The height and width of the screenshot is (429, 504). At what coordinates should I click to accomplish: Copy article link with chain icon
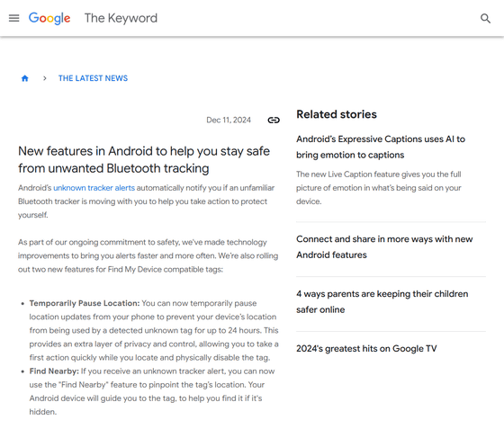(274, 121)
